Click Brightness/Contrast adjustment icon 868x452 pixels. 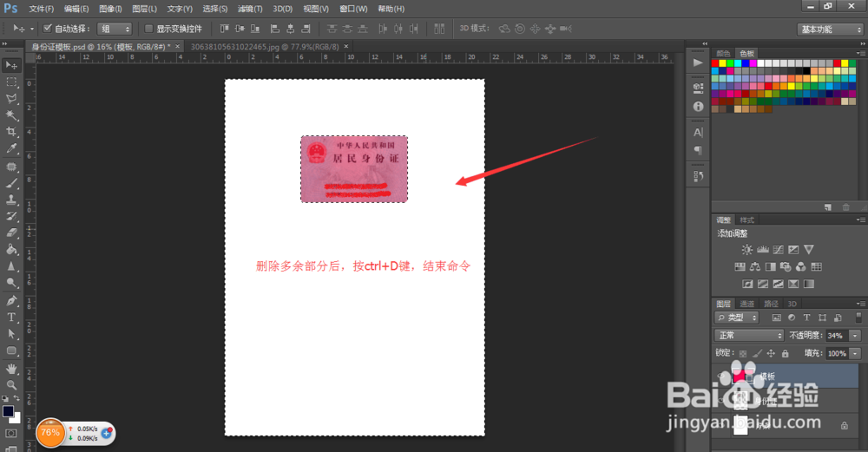click(x=746, y=250)
